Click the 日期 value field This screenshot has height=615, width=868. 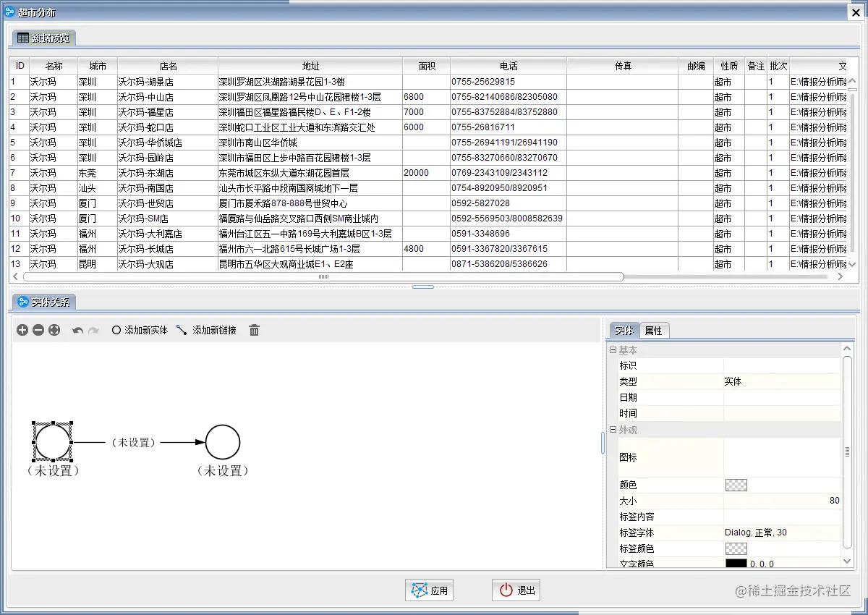tap(782, 397)
